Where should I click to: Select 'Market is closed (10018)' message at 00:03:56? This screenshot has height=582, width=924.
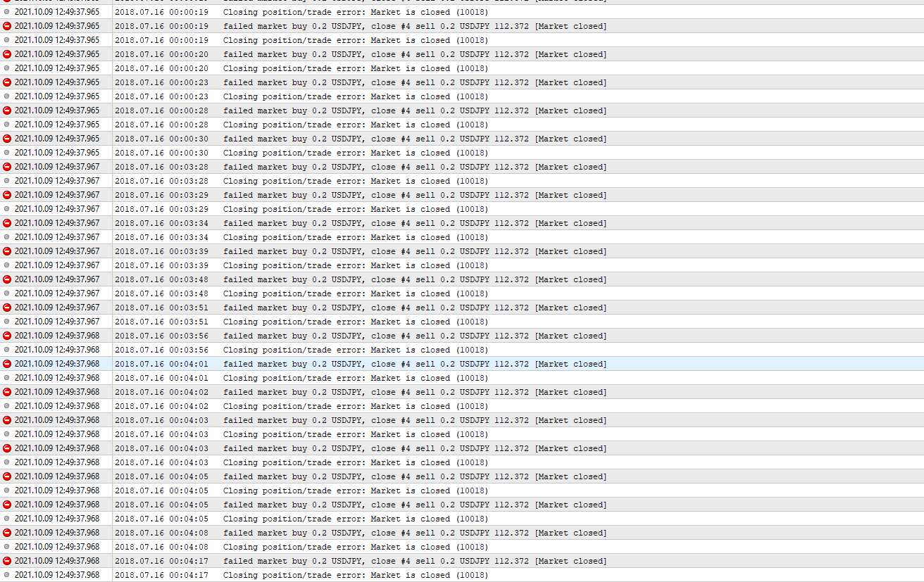click(356, 350)
